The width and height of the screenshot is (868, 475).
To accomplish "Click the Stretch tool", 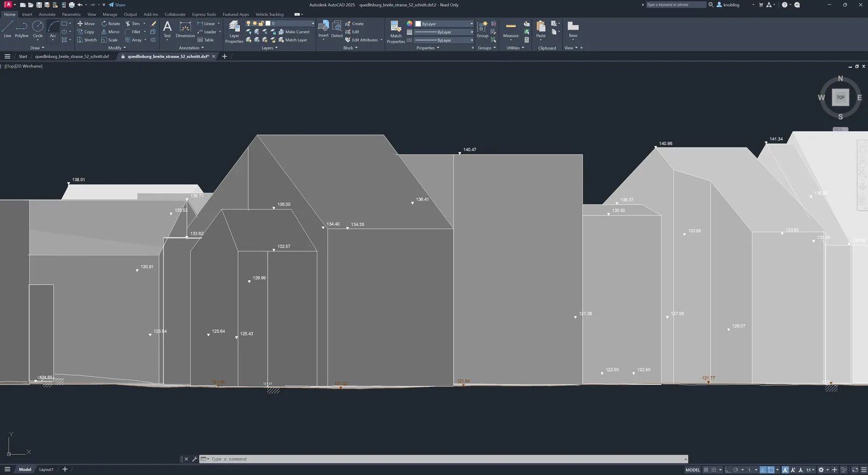I will point(87,40).
